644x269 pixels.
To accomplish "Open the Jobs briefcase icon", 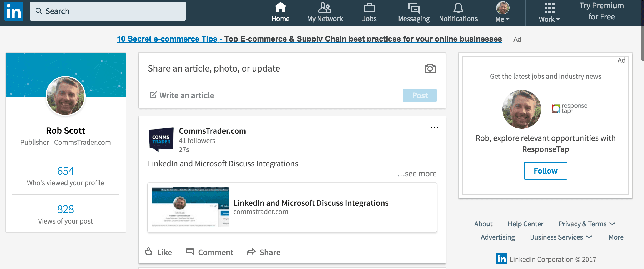I will pos(369,8).
